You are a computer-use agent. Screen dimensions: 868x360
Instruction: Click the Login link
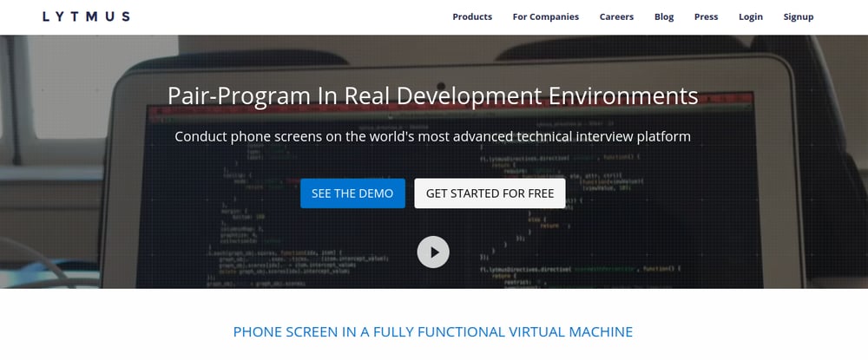click(750, 16)
